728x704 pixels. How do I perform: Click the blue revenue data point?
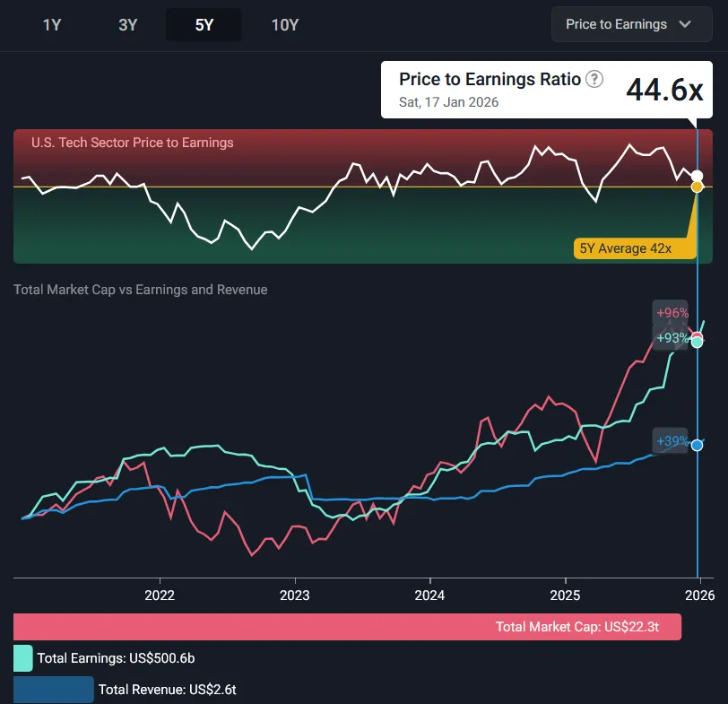coord(697,445)
